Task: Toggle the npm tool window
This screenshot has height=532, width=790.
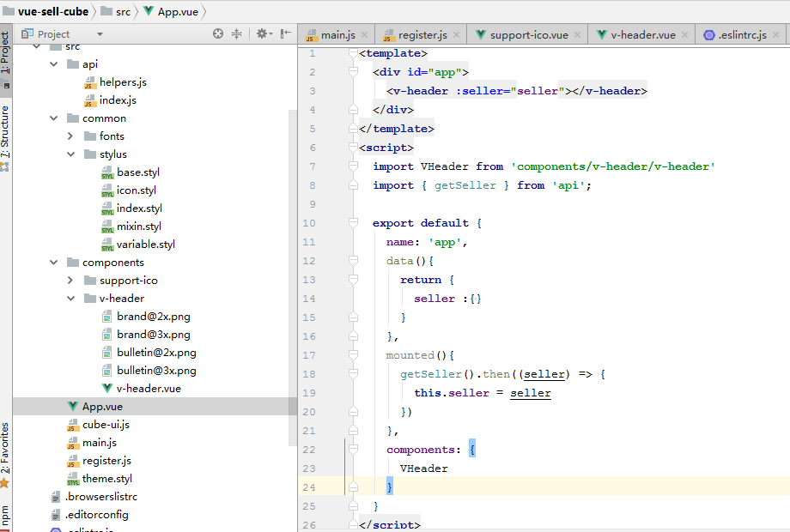Action: click(x=5, y=513)
